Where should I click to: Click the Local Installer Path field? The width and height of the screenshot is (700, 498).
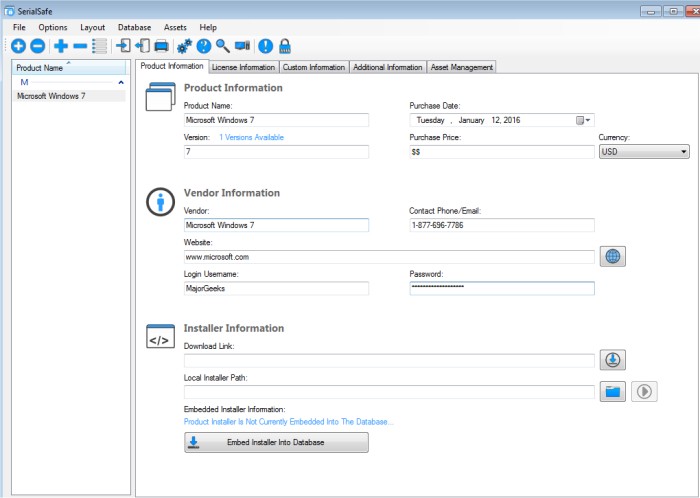[389, 392]
